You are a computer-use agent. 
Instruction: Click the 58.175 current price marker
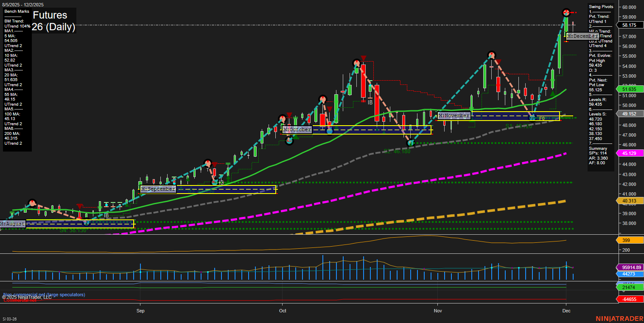(x=629, y=25)
